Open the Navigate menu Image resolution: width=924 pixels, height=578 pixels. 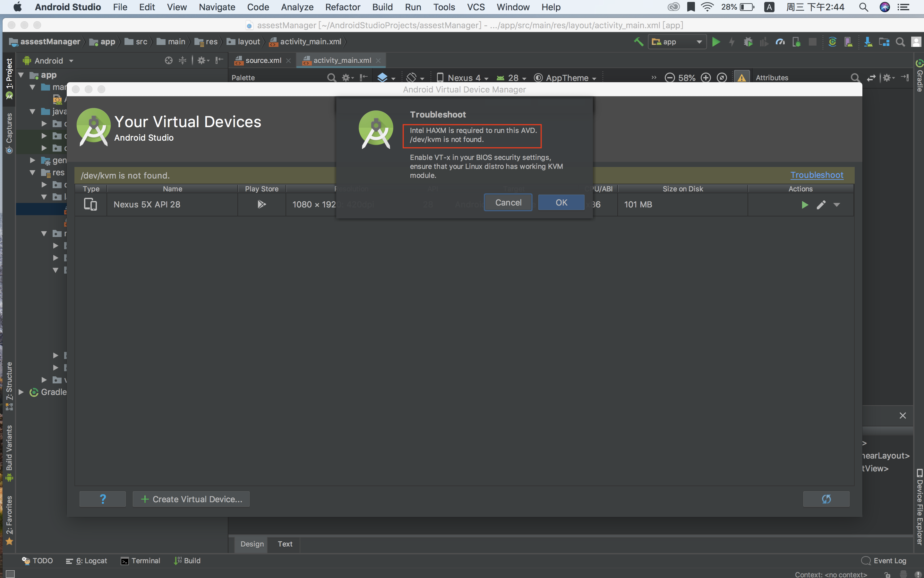217,7
